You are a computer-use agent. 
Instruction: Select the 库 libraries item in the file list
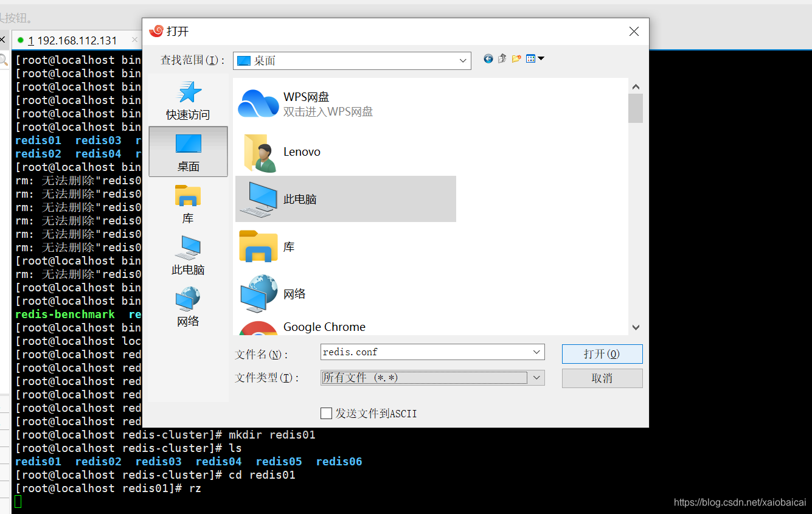345,246
